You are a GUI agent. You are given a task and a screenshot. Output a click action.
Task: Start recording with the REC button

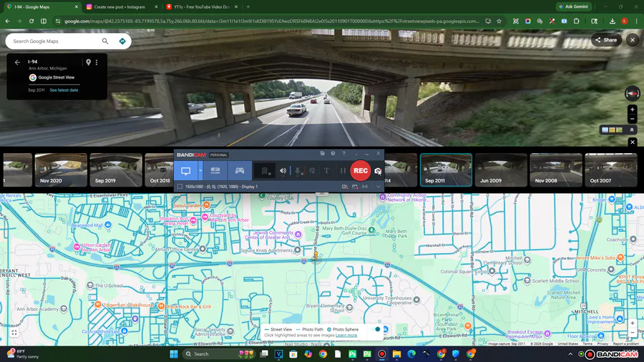(360, 171)
